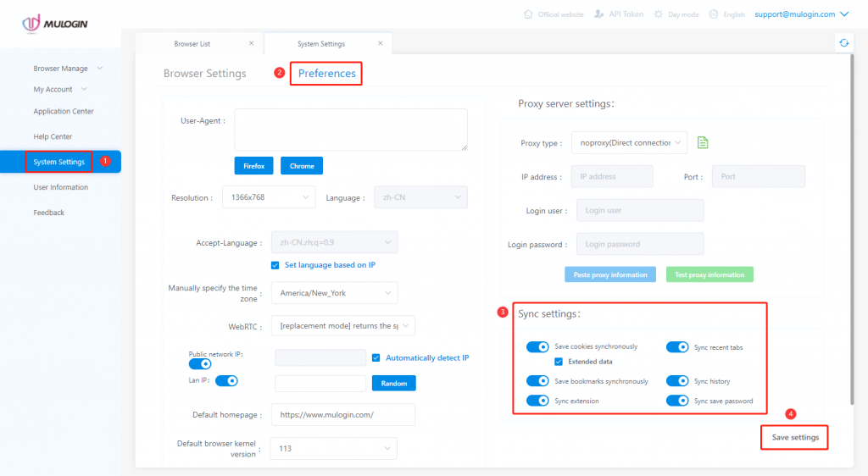Click the Save settings button

(x=795, y=437)
